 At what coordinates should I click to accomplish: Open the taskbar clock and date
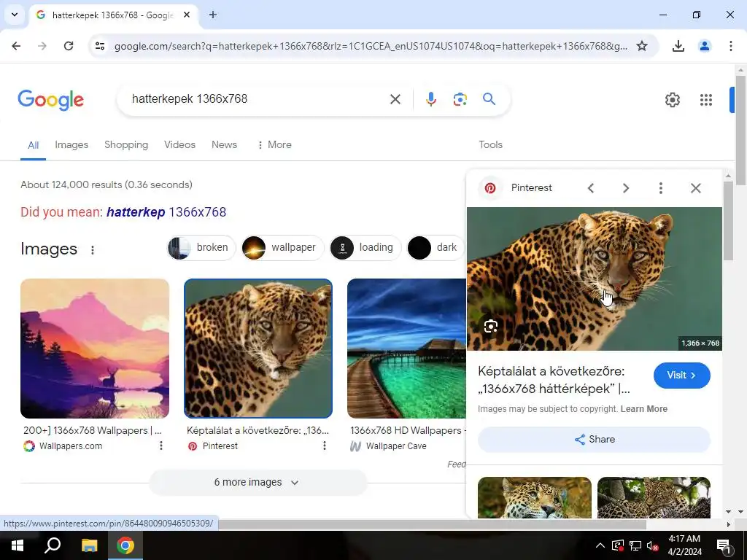tap(684, 545)
